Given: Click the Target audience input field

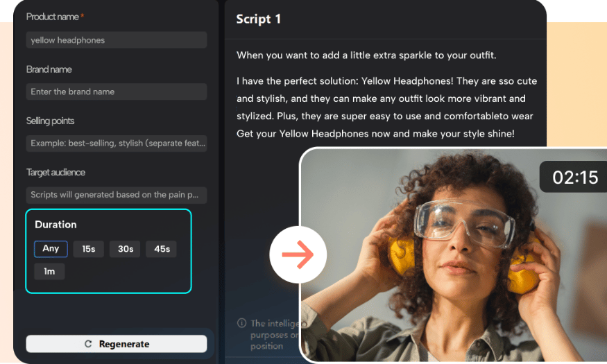Looking at the screenshot, I should pos(117,195).
